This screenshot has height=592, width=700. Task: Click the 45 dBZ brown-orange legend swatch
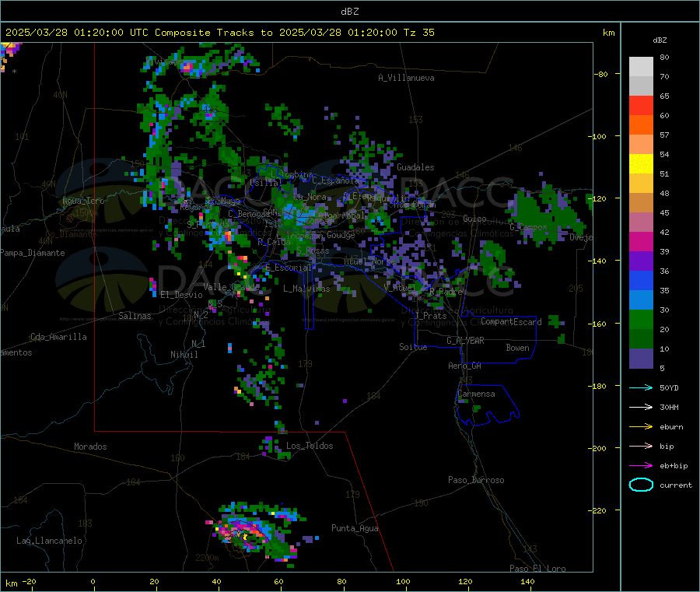pos(641,203)
